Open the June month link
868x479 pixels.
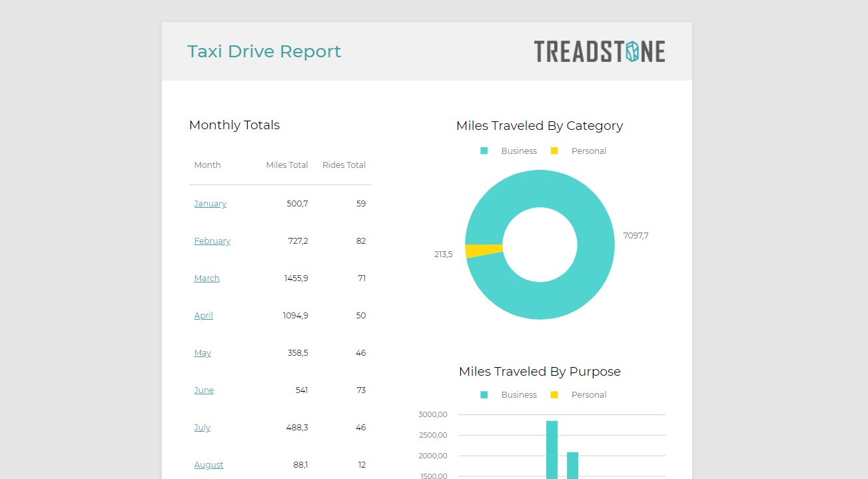(x=204, y=390)
